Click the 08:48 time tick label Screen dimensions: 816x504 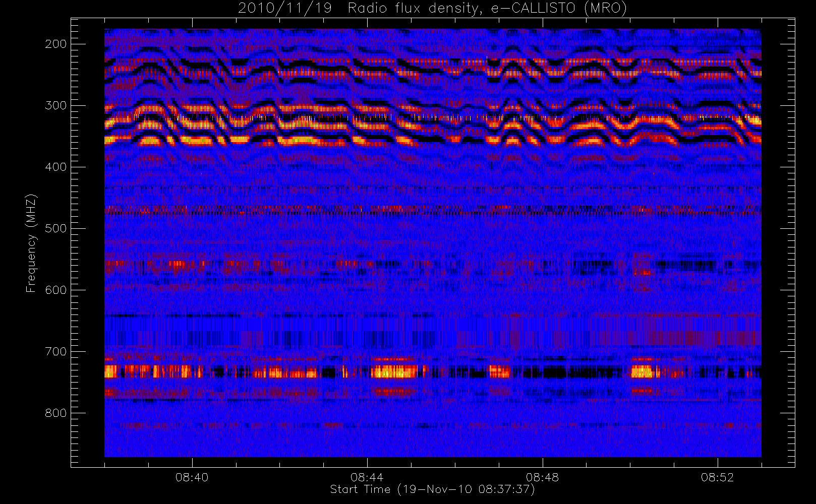542,477
